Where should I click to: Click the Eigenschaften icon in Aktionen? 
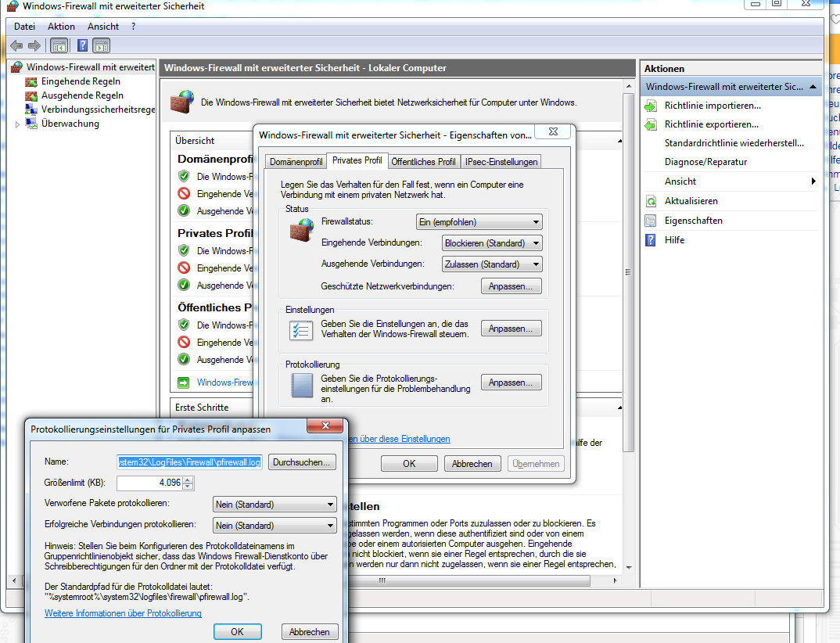(651, 221)
